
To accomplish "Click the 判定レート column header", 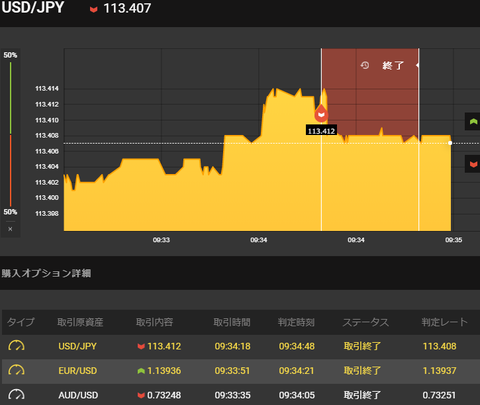I will pos(445,322).
